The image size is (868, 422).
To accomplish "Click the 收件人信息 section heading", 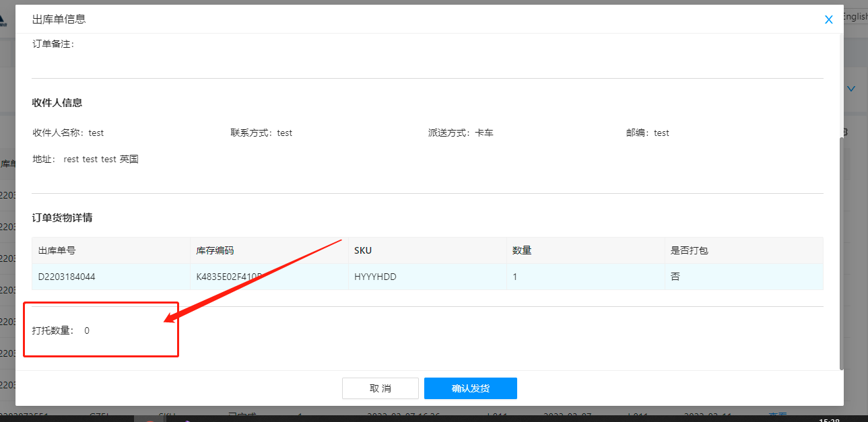I will pos(57,102).
